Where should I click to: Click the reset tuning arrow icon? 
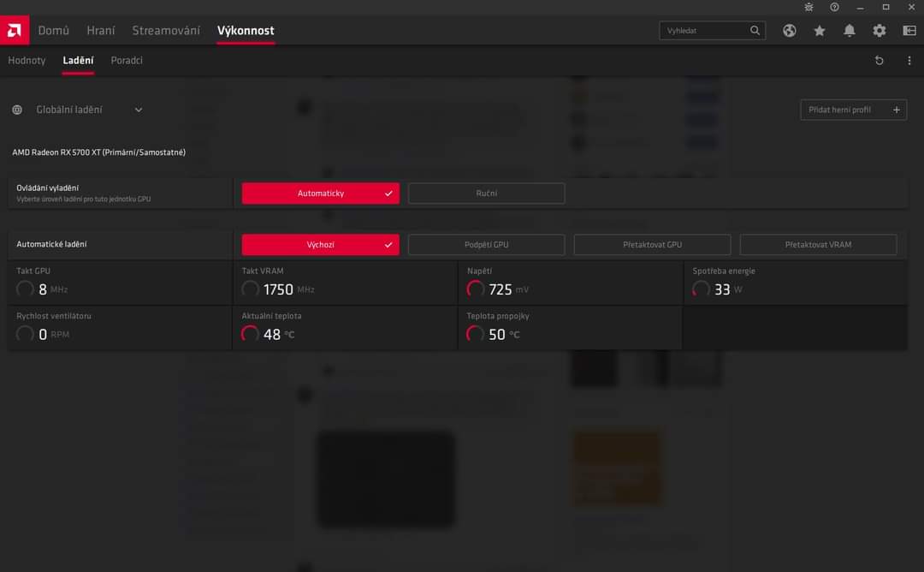(880, 60)
